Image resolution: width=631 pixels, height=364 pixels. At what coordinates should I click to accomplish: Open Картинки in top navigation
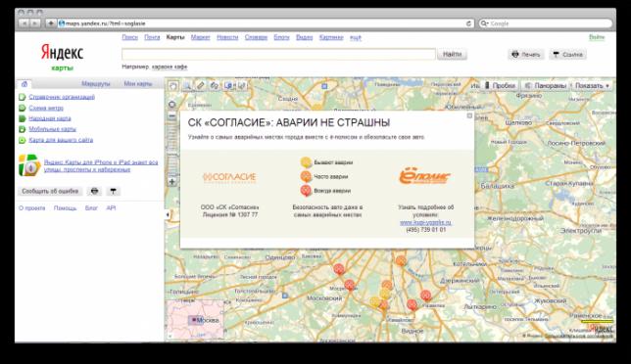point(331,37)
